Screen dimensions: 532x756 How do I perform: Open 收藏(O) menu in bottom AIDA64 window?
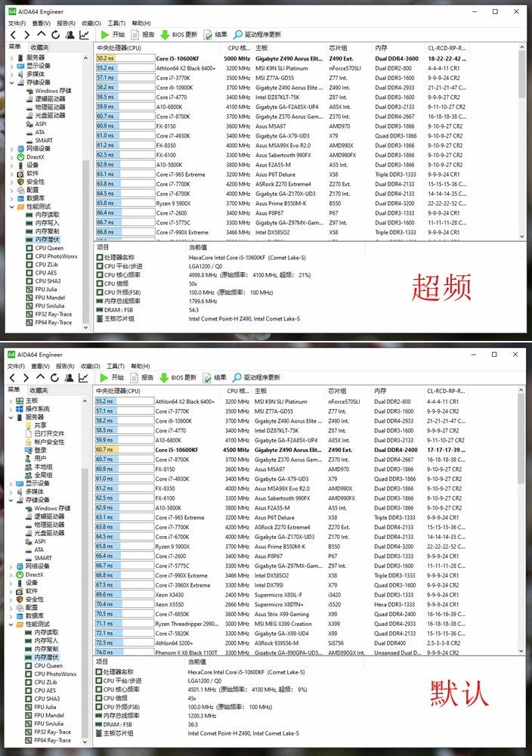91,366
